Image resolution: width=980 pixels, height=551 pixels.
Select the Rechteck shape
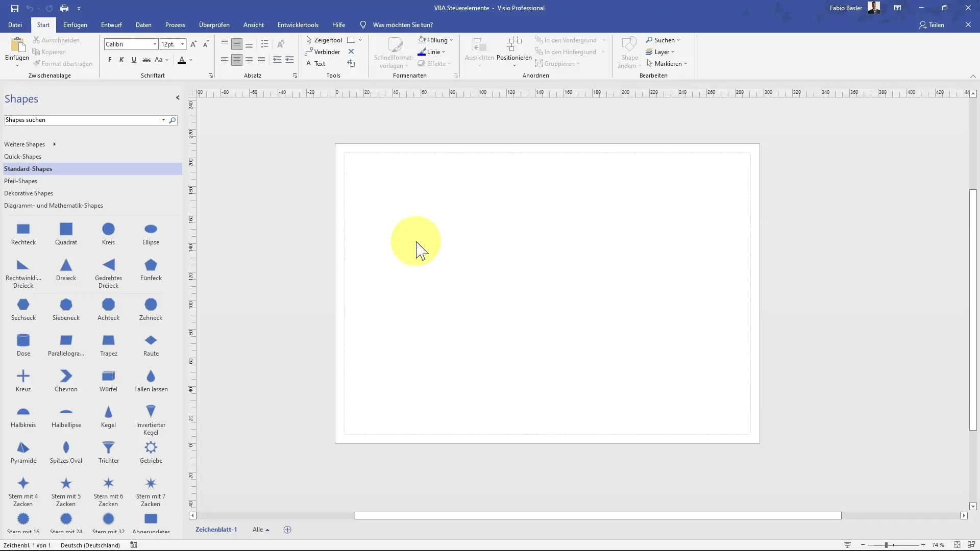point(23,234)
